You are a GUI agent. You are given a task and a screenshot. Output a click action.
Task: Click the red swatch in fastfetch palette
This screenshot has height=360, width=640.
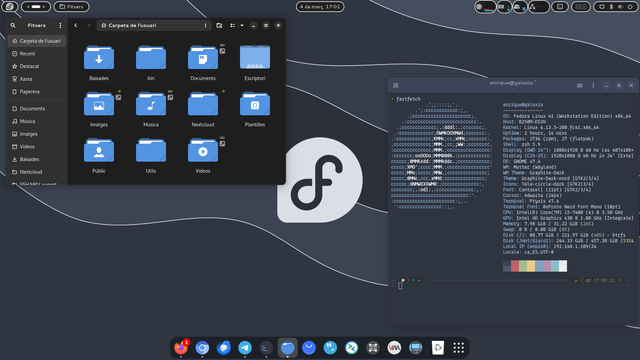pos(515,266)
